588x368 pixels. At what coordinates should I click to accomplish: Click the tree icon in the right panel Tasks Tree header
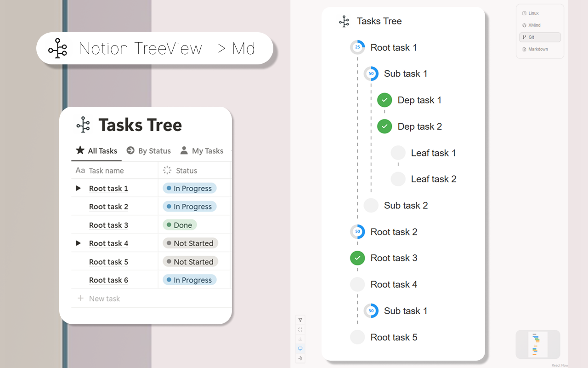344,21
